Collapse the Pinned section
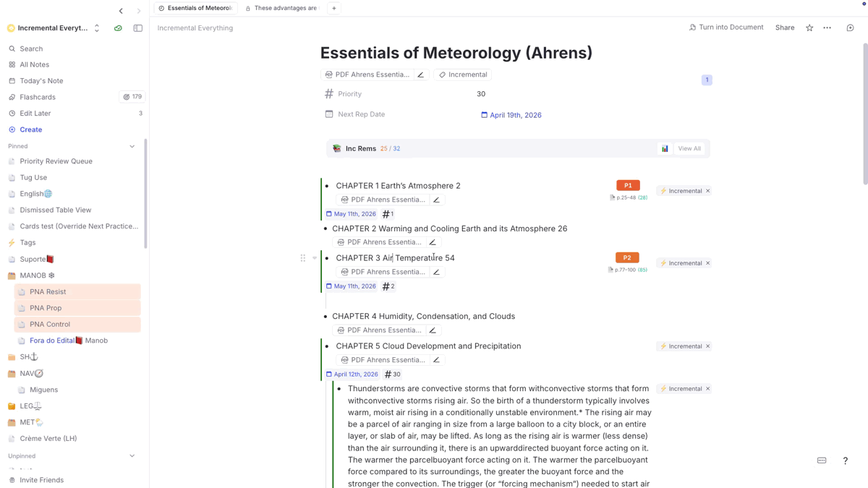 132,147
